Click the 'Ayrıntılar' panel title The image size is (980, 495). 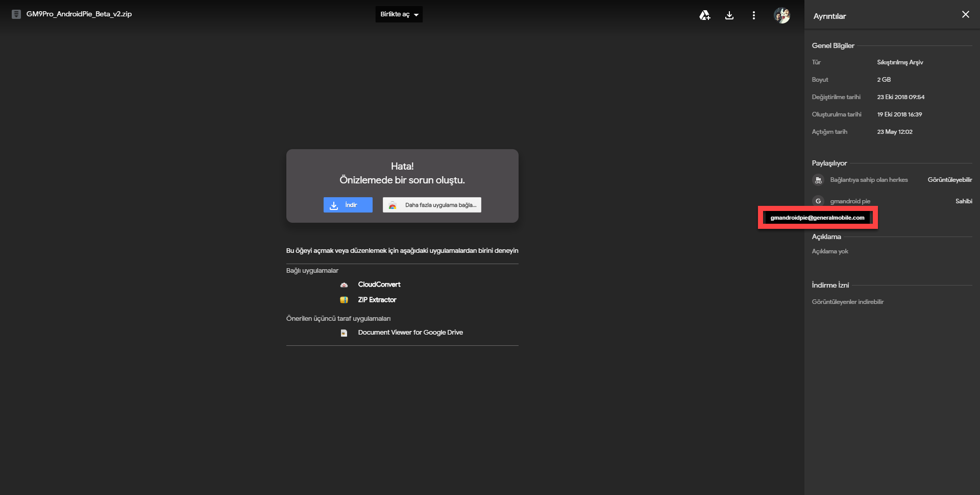[829, 16]
